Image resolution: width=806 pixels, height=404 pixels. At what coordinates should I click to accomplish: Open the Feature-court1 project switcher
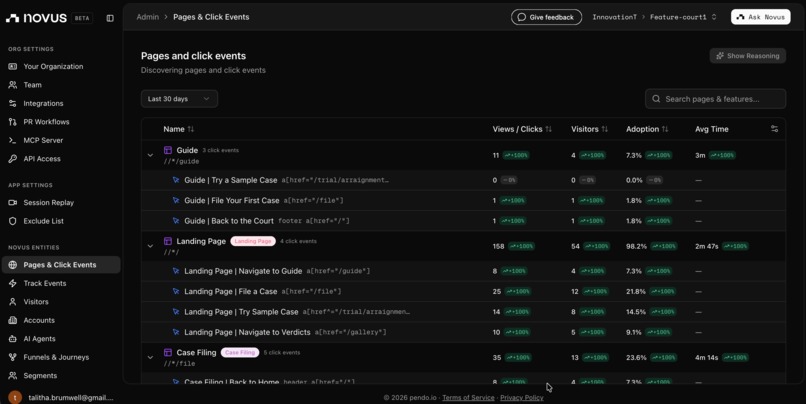[683, 17]
